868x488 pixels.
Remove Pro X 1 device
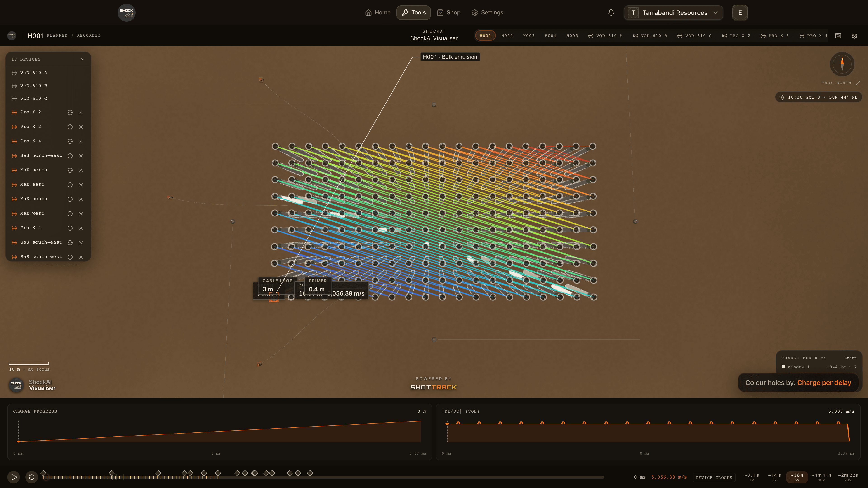[81, 228]
